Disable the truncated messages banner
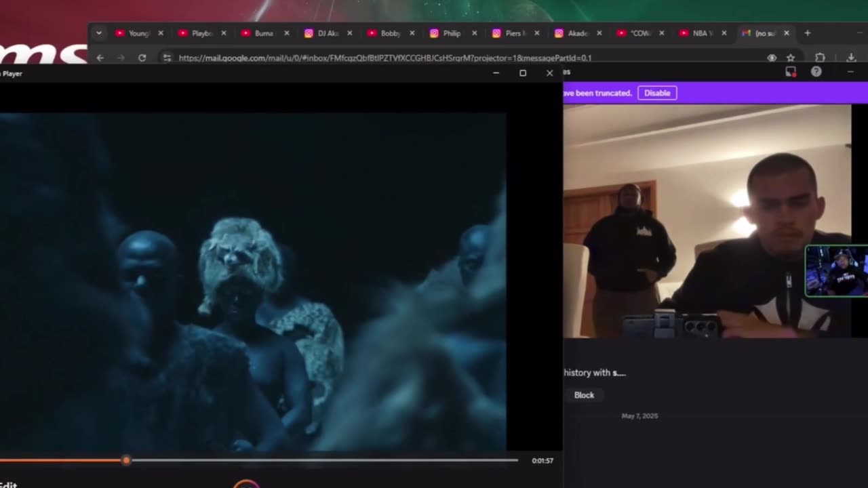 pos(657,93)
